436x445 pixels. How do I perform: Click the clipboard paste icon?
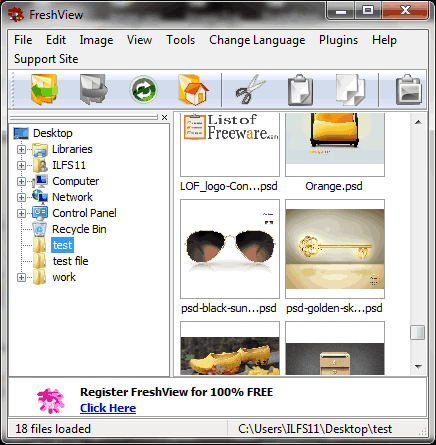click(x=300, y=89)
